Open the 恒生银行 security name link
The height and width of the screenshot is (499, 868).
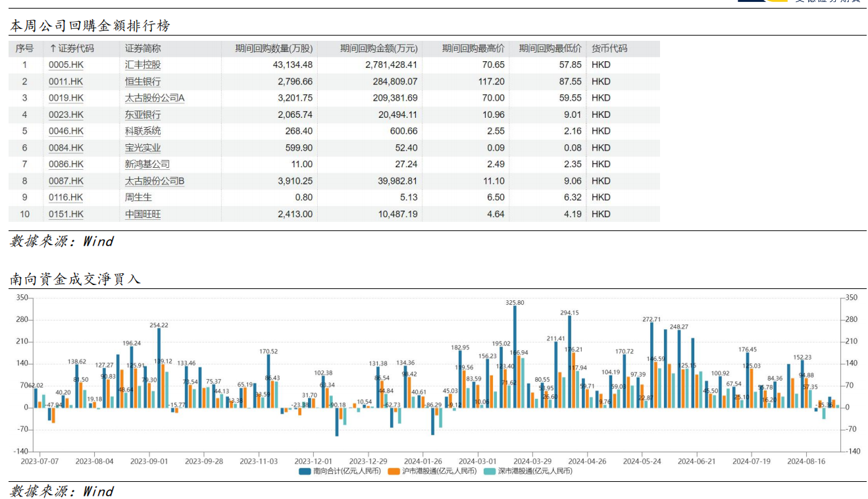(x=143, y=82)
